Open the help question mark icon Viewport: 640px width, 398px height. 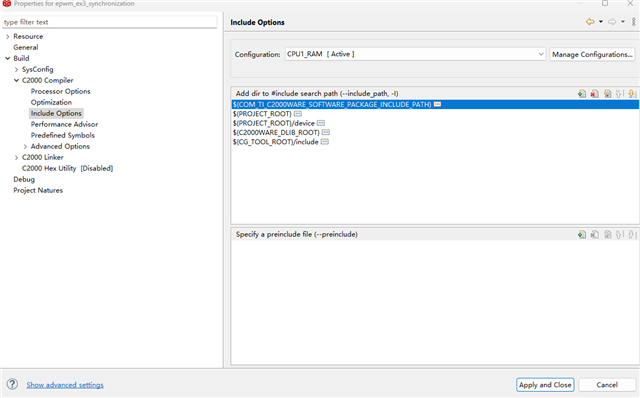[x=12, y=384]
